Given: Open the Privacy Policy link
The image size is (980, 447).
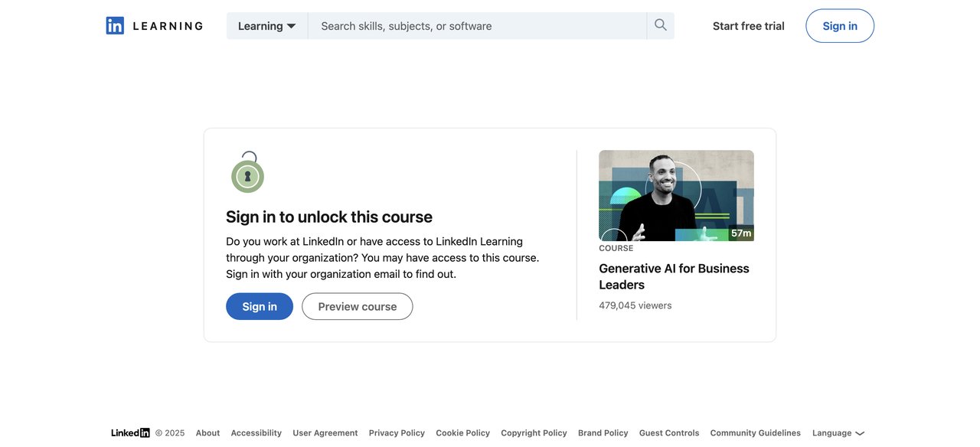Looking at the screenshot, I should point(397,433).
